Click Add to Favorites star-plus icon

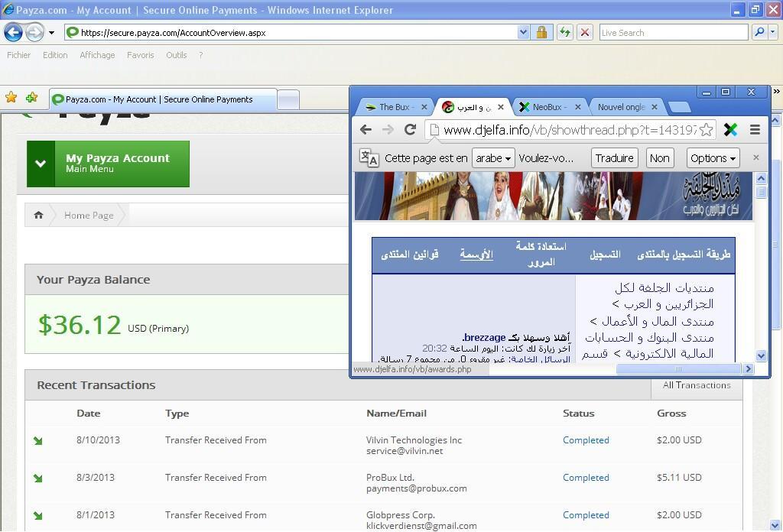tap(32, 97)
